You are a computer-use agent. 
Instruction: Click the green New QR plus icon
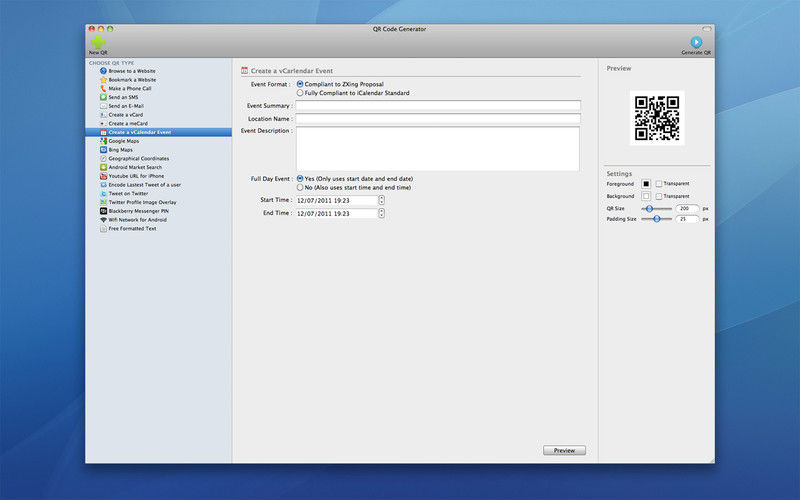[x=98, y=42]
